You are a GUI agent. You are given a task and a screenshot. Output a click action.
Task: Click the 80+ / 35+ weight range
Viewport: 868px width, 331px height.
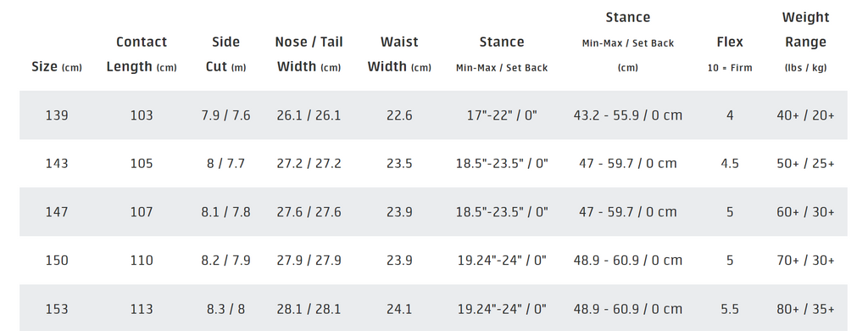(805, 309)
